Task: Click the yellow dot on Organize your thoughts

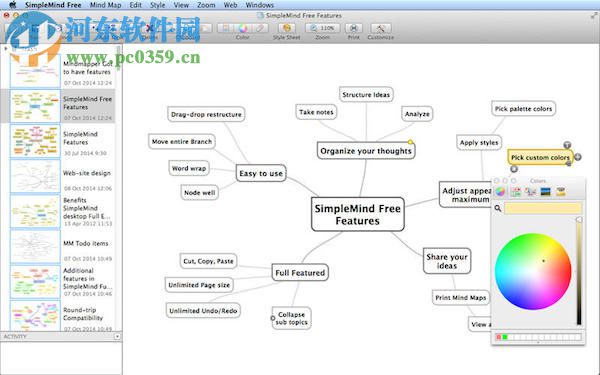Action: [410, 142]
